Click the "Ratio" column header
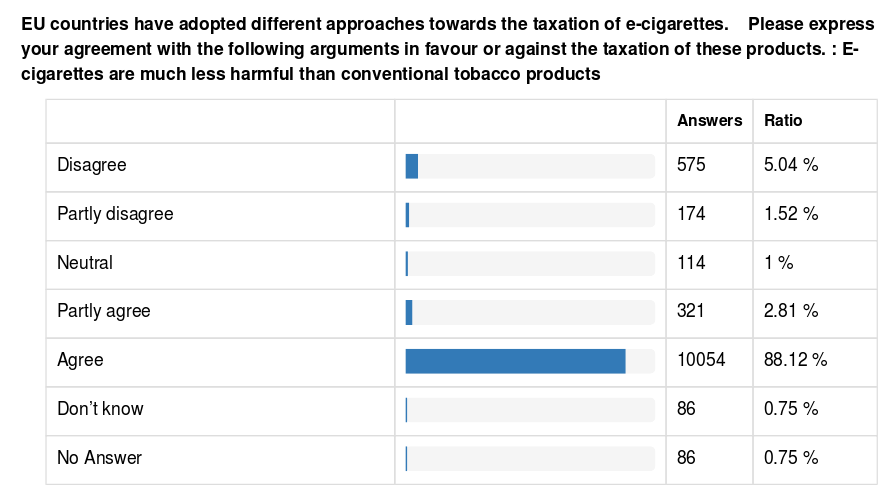Image resolution: width=894 pixels, height=501 pixels. (783, 120)
